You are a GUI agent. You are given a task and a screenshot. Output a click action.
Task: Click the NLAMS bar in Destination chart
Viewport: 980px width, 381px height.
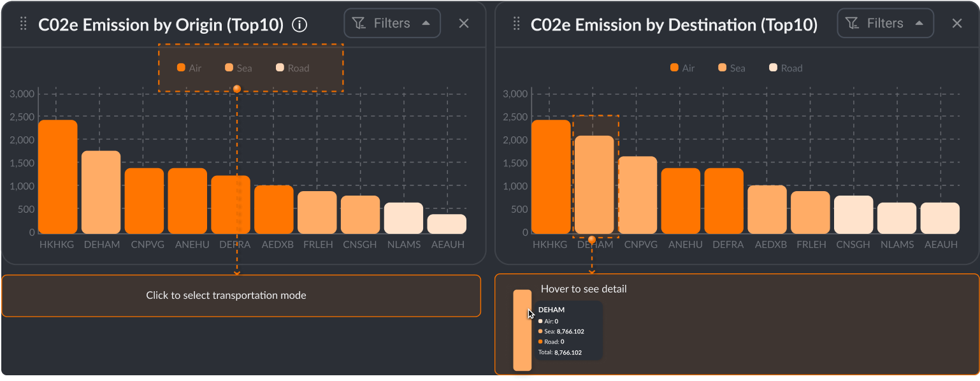point(897,218)
